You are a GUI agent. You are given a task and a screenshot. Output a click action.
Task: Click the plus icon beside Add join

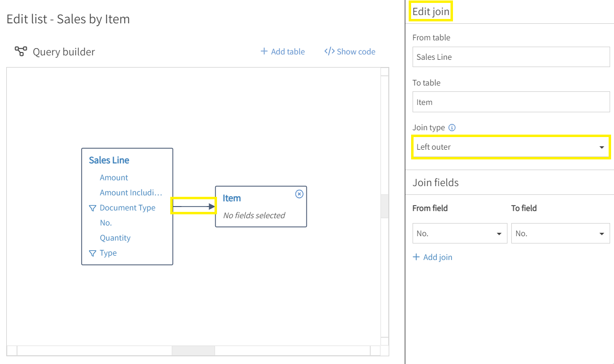tap(416, 257)
